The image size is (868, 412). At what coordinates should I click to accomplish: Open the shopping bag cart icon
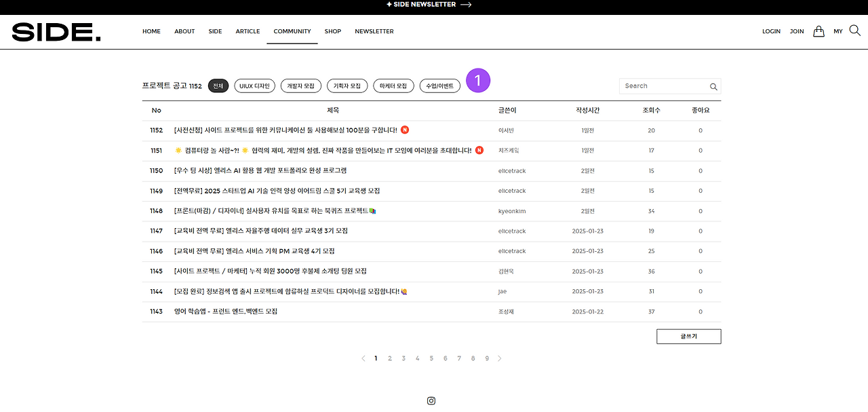818,31
